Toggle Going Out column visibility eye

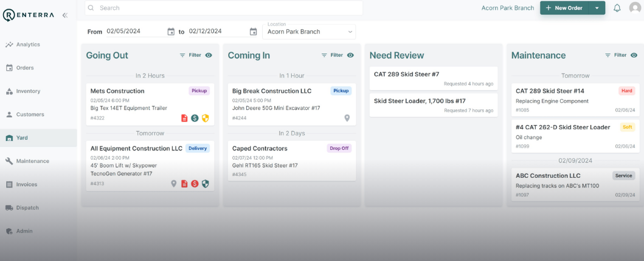coord(209,55)
